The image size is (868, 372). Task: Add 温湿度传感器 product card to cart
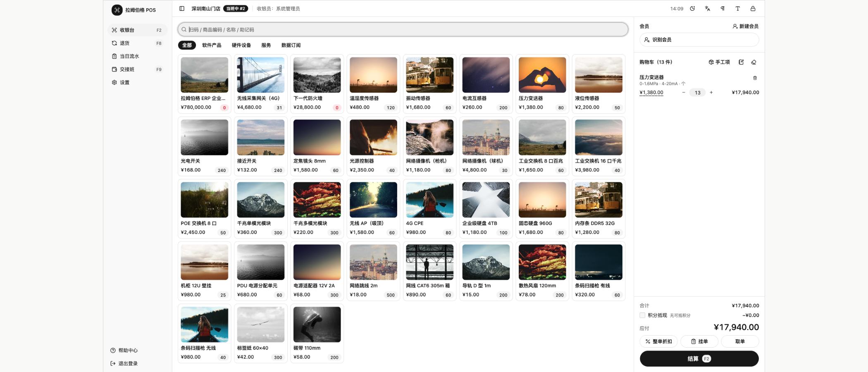pyautogui.click(x=373, y=84)
